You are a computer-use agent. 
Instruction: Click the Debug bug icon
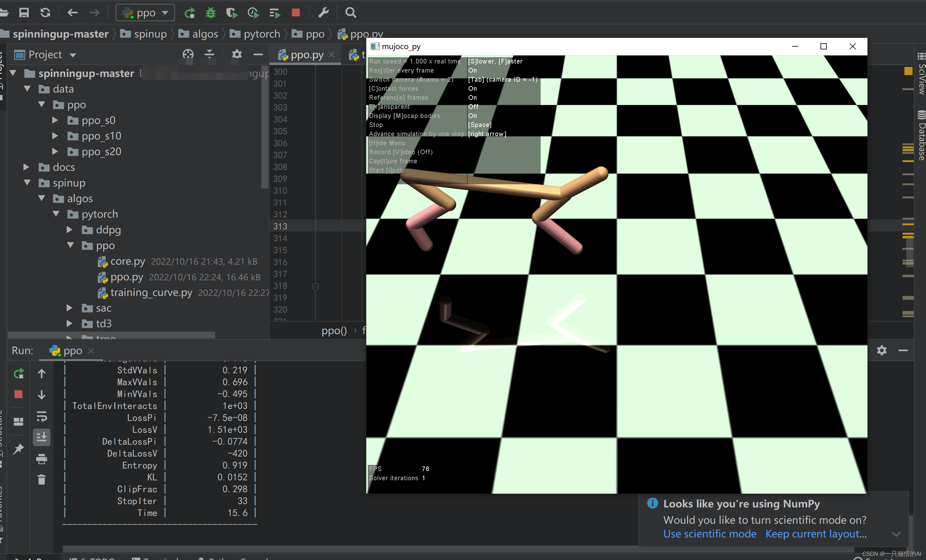click(210, 13)
